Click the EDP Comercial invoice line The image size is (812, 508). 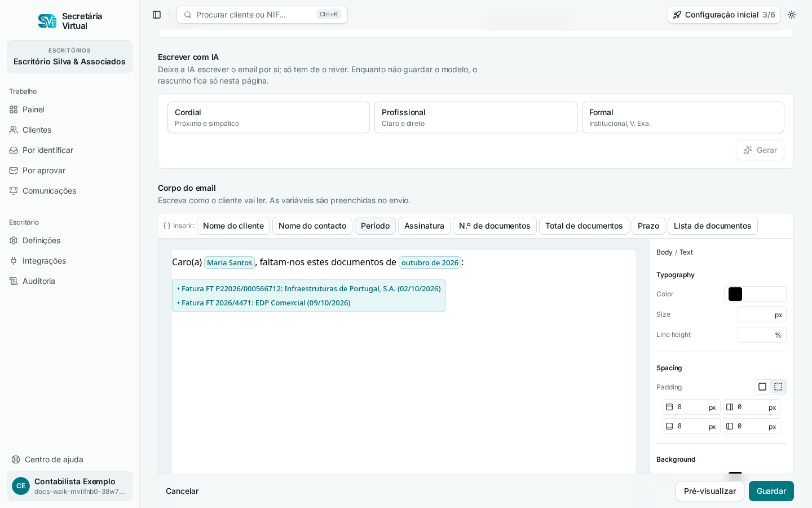(x=264, y=303)
